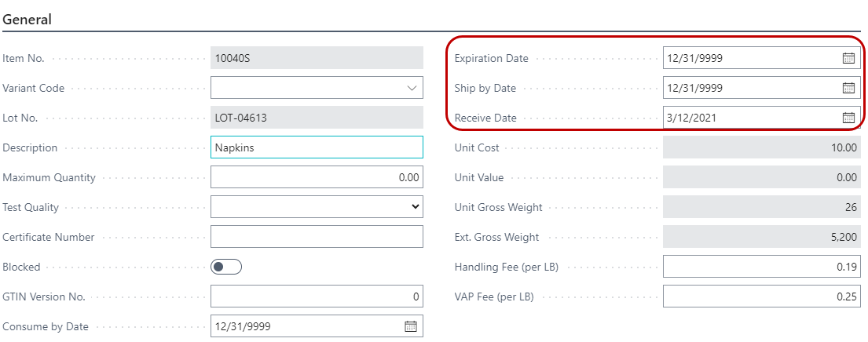Expand the Variant Code dropdown
868x342 pixels.
click(412, 88)
